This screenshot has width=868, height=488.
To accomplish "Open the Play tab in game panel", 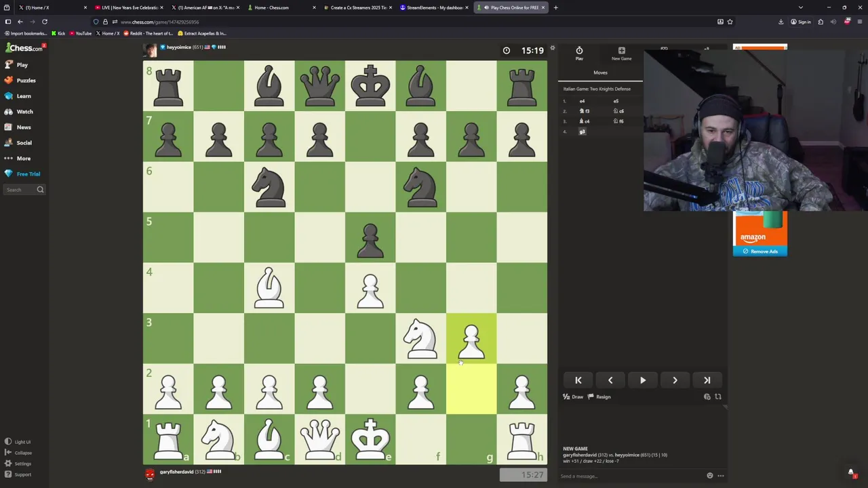I will pos(579,54).
